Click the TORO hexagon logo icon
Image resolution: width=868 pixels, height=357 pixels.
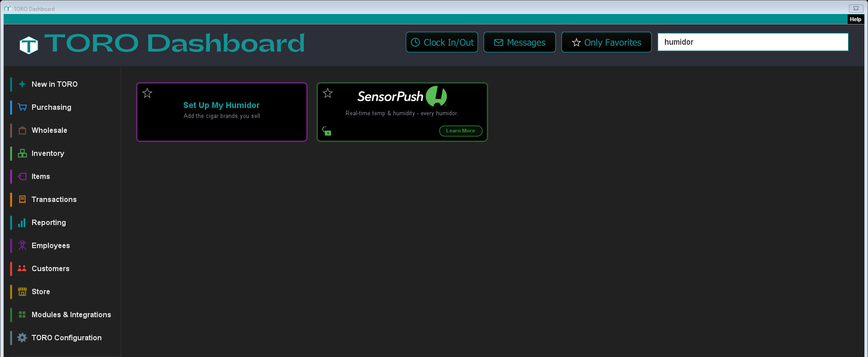click(29, 45)
